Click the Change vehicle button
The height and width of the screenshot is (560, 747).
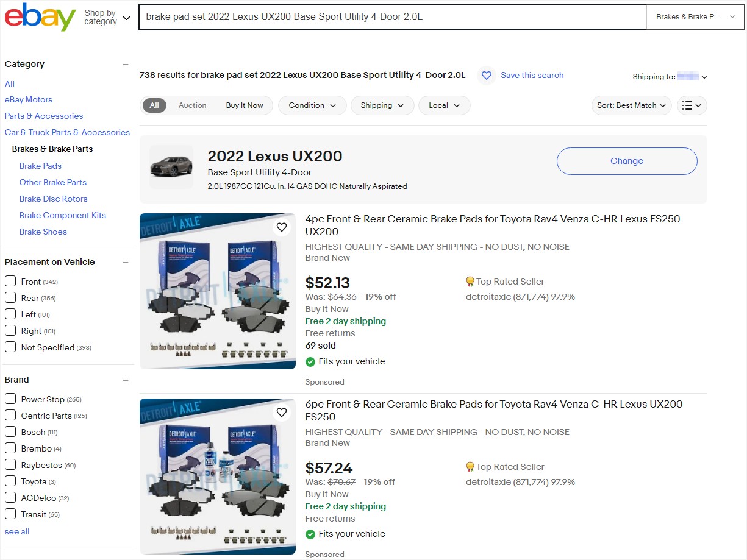(x=627, y=161)
